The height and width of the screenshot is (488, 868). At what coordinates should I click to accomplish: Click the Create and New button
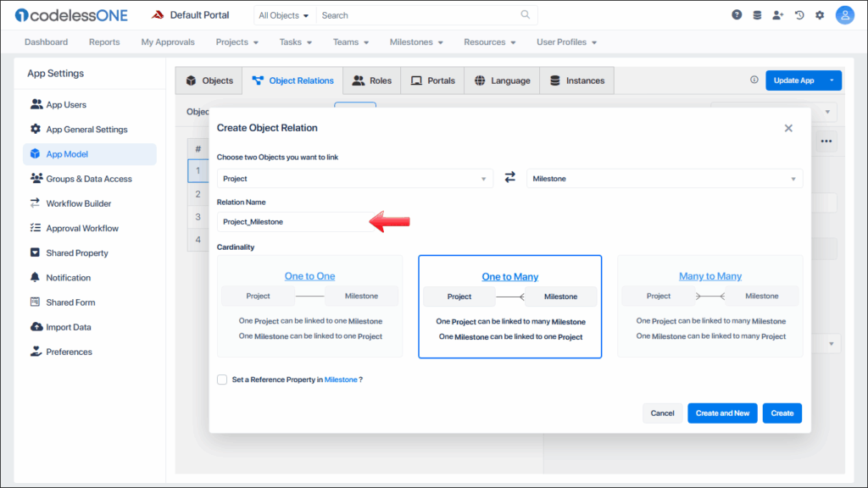[722, 413]
